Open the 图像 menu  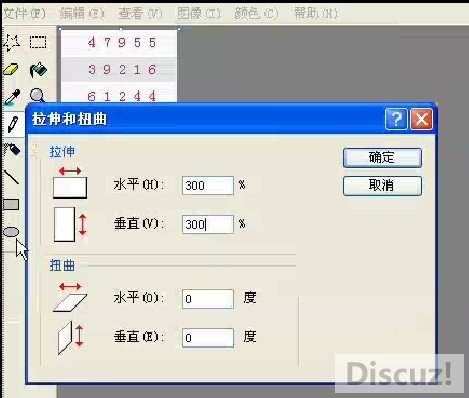coord(199,13)
